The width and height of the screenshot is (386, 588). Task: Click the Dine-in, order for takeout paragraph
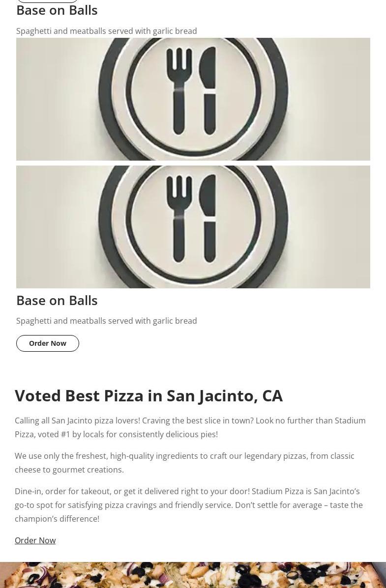pos(189,505)
